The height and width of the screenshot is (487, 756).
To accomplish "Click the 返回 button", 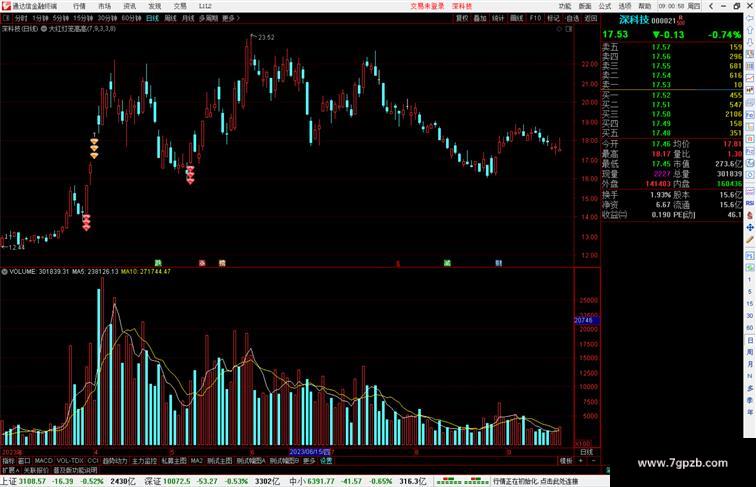I will pyautogui.click(x=591, y=18).
